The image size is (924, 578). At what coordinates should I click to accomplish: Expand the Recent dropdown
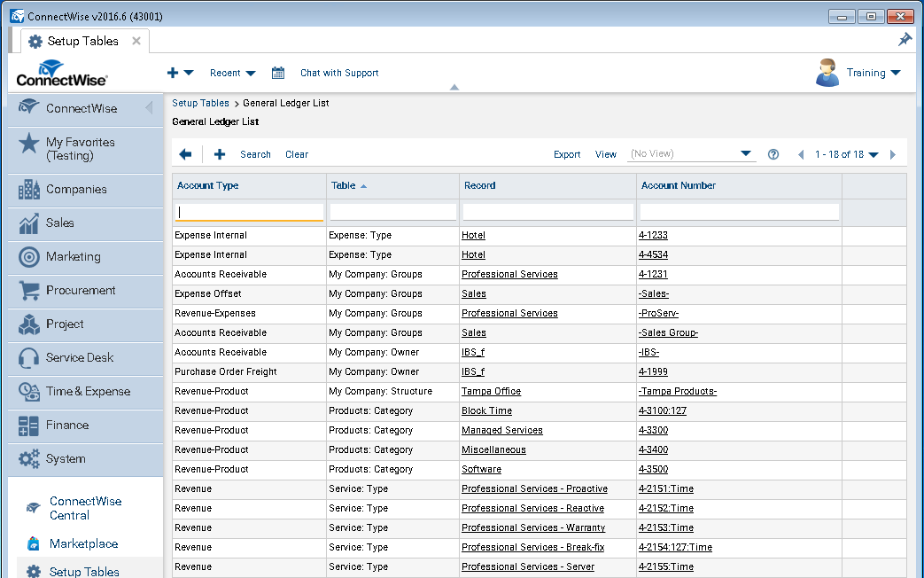(233, 73)
